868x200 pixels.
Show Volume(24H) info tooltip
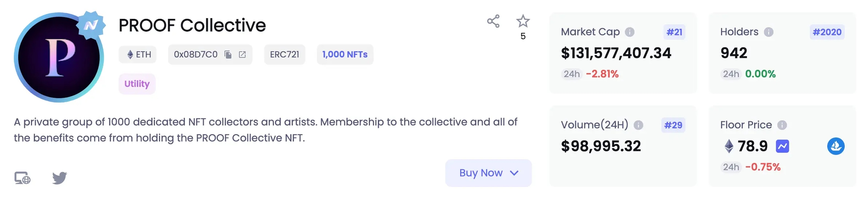pyautogui.click(x=638, y=125)
